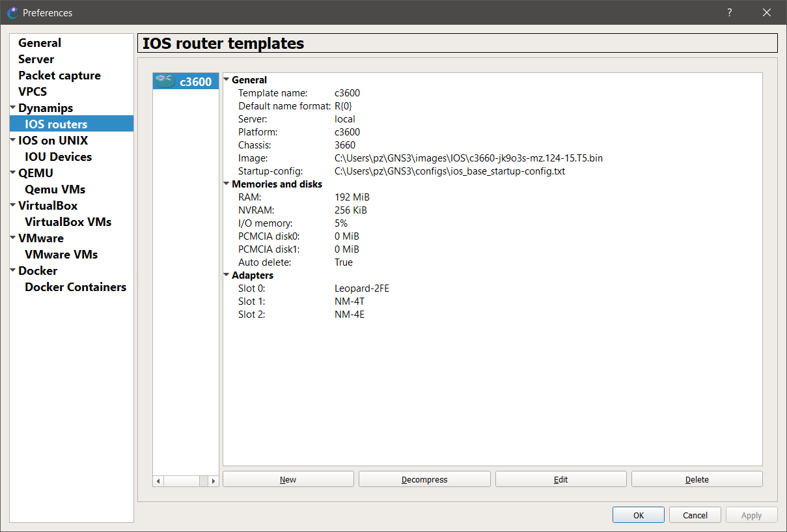Viewport: 787px width, 532px height.
Task: Click the question mark help button
Action: point(729,12)
